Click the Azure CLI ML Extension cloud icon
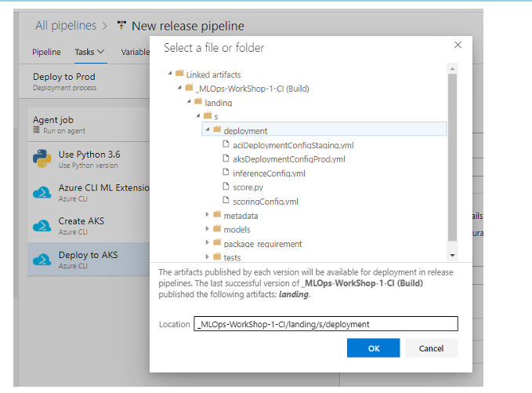532x393 pixels. [x=42, y=193]
